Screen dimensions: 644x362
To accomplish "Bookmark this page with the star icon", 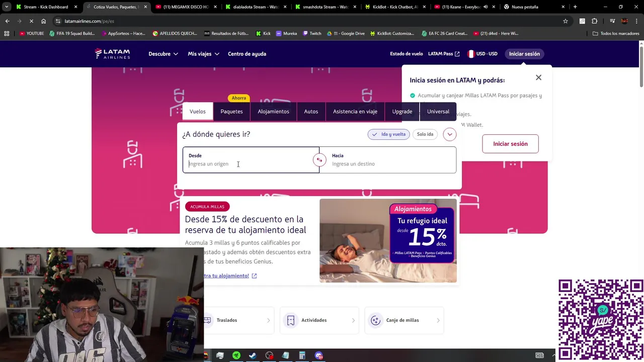I will click(565, 21).
